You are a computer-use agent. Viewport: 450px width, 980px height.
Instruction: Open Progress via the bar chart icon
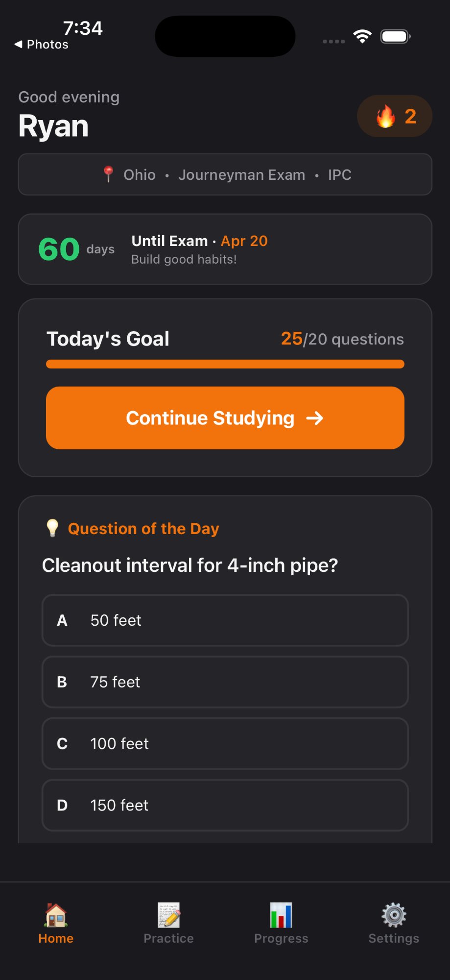tap(281, 915)
